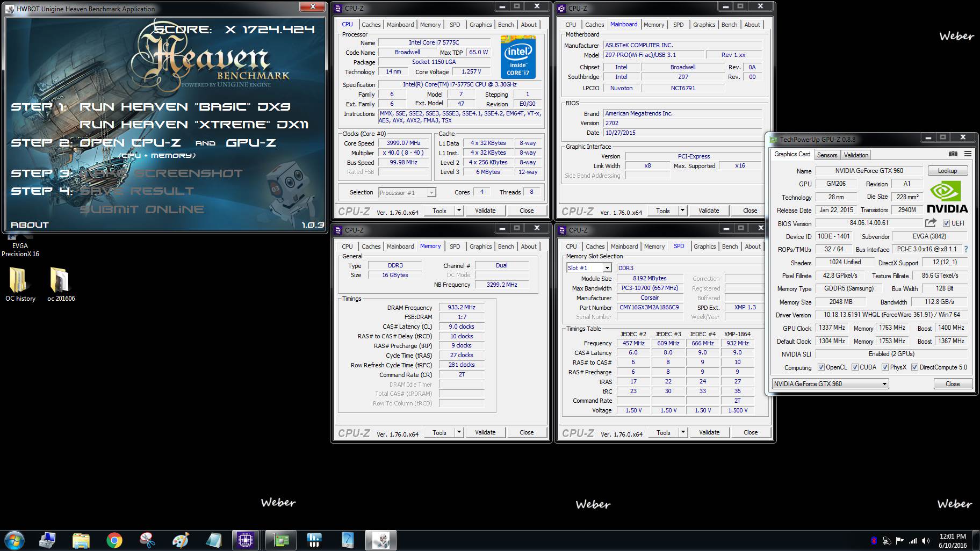Select the oc 201606 desktop folder
This screenshot has width=980, height=551.
pos(61,285)
